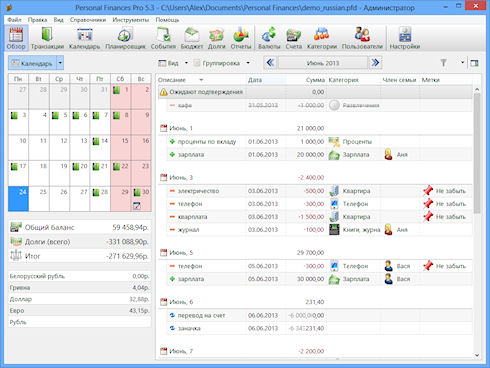Select the квартплата transaction row
Screen dimensions: 490x368
[x=319, y=217]
